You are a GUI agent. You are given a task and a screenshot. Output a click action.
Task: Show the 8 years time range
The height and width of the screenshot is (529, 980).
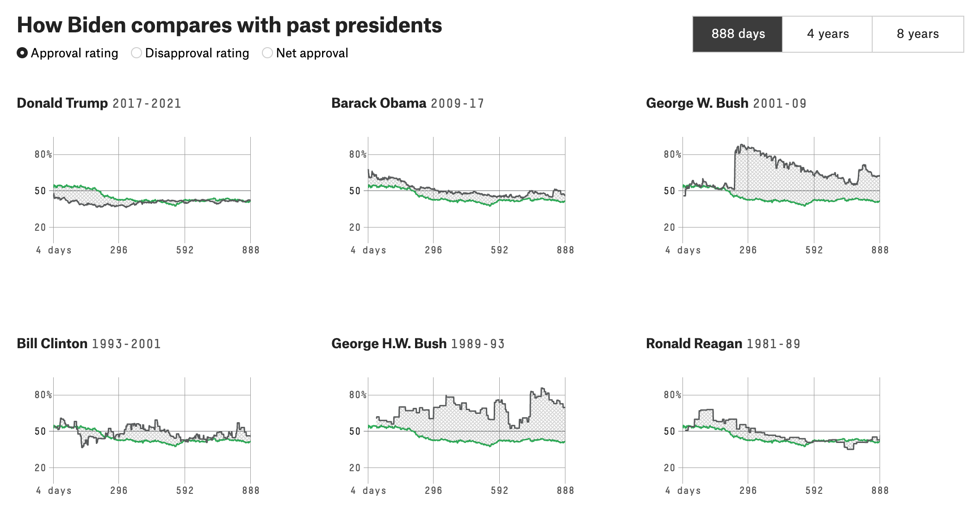pos(918,34)
